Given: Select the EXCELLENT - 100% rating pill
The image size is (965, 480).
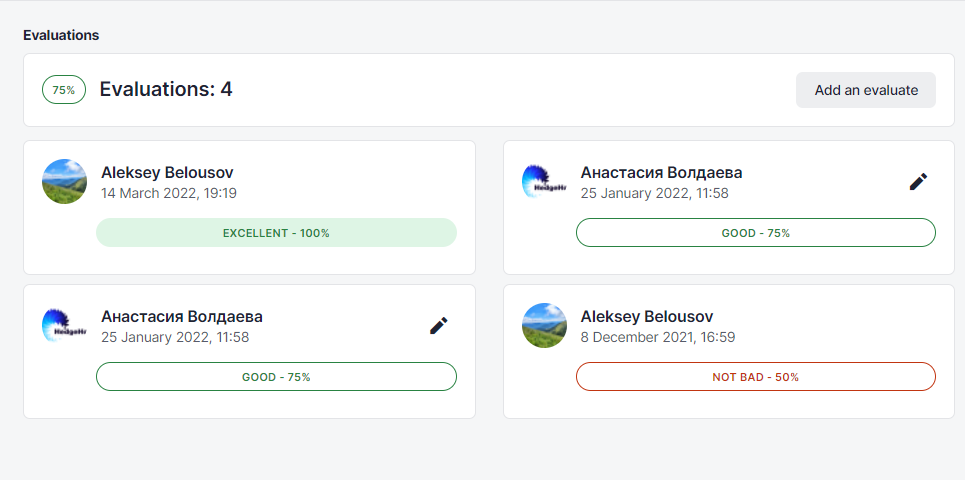Looking at the screenshot, I should click(276, 233).
